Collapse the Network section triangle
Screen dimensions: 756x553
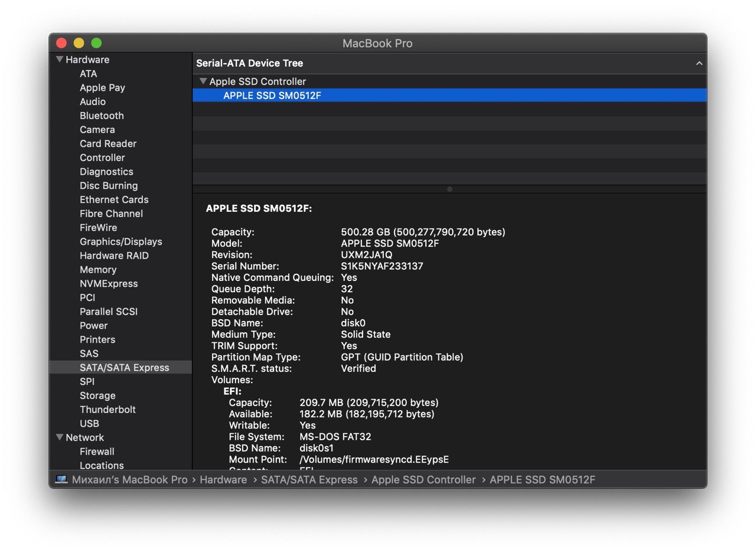[x=60, y=437]
